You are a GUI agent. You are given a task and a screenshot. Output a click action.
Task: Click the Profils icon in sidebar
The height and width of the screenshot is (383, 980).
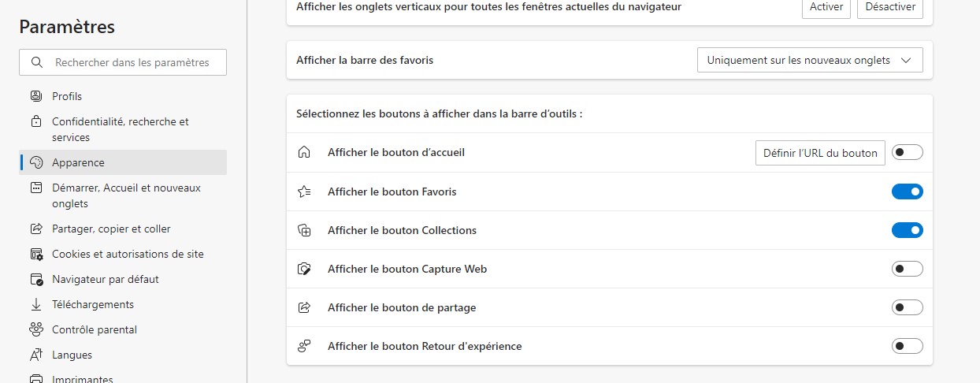pos(36,96)
